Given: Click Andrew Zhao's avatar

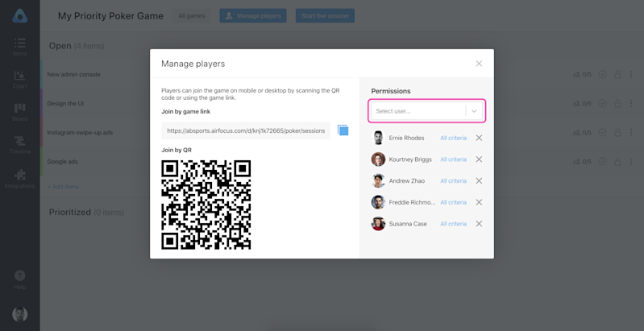Looking at the screenshot, I should (378, 181).
